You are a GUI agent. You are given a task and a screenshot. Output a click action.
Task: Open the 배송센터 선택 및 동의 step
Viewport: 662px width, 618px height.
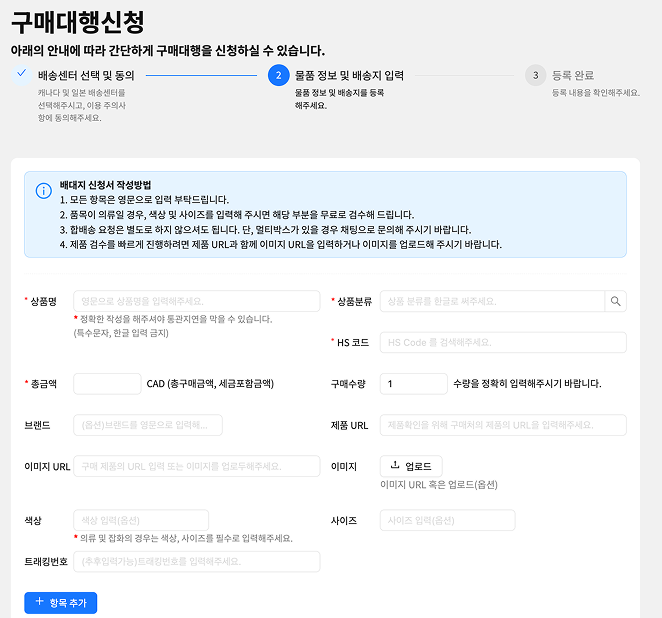pos(85,75)
